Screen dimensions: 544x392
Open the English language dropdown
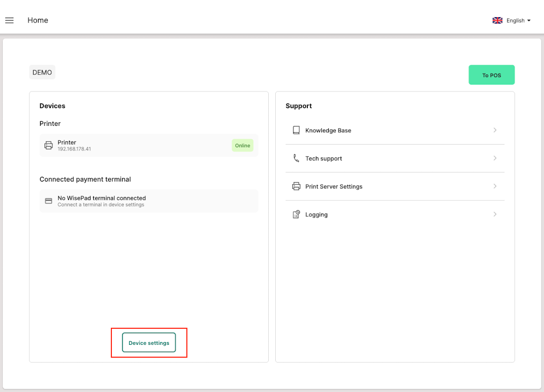coord(518,20)
